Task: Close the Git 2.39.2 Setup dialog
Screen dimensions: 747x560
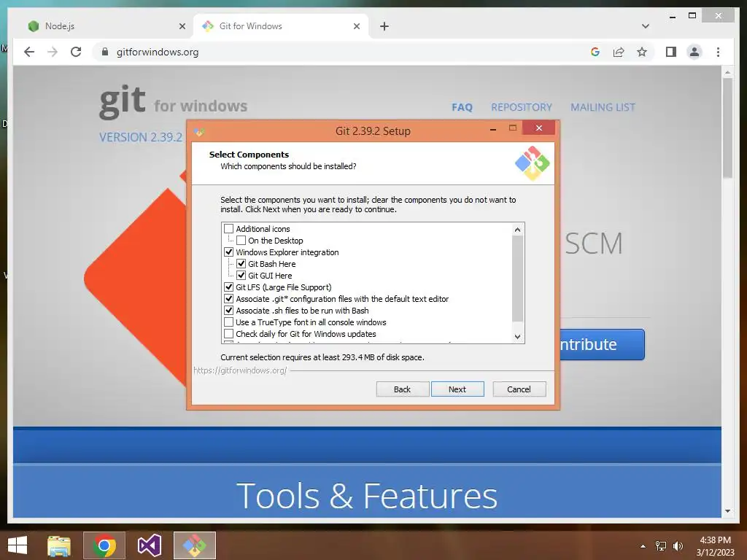Action: [539, 128]
